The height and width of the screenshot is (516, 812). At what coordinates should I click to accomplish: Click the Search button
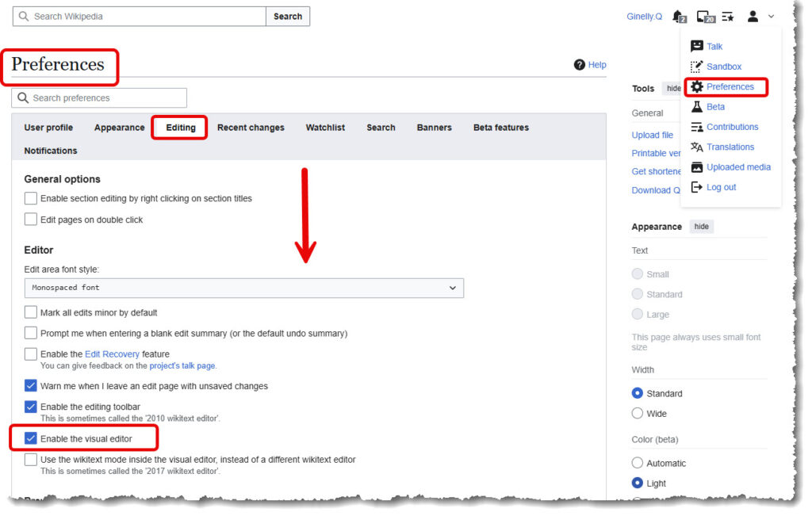click(x=287, y=17)
